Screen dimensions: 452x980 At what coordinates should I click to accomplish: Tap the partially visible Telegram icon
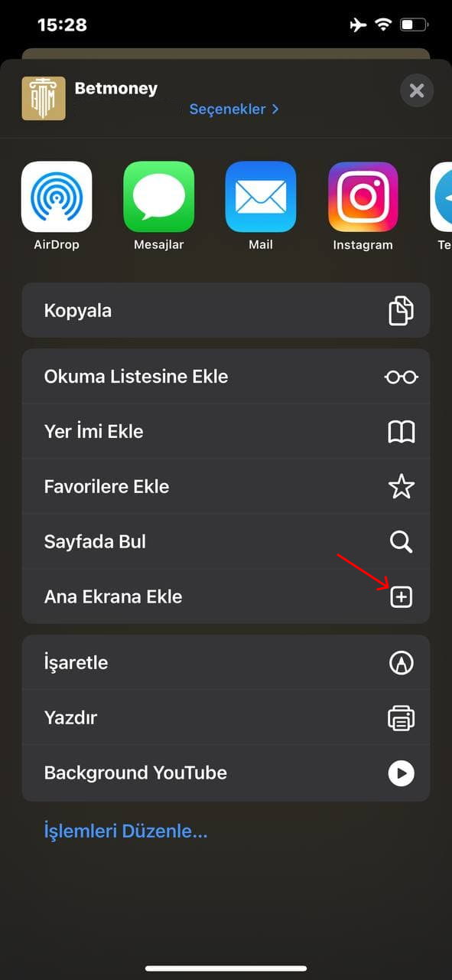(x=441, y=197)
